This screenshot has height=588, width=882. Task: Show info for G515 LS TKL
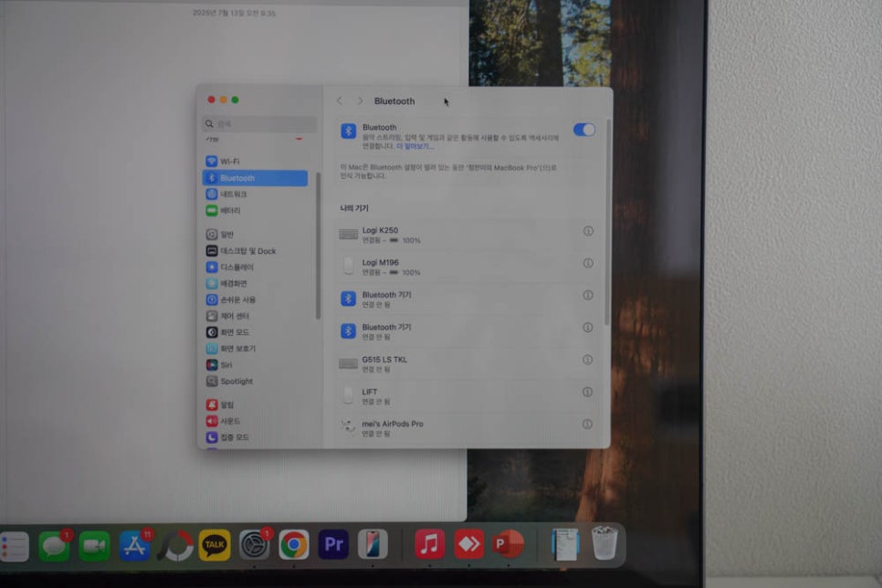click(x=587, y=360)
